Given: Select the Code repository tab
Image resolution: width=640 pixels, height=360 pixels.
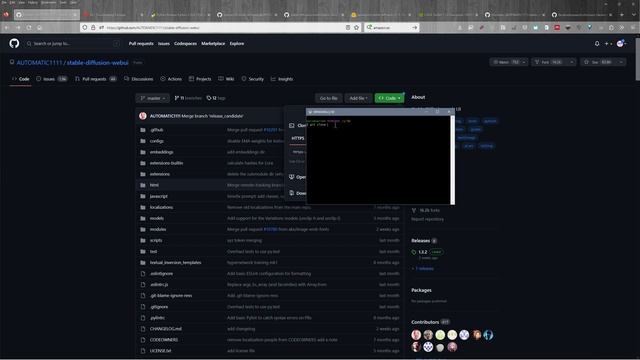Looking at the screenshot, I should pos(20,79).
